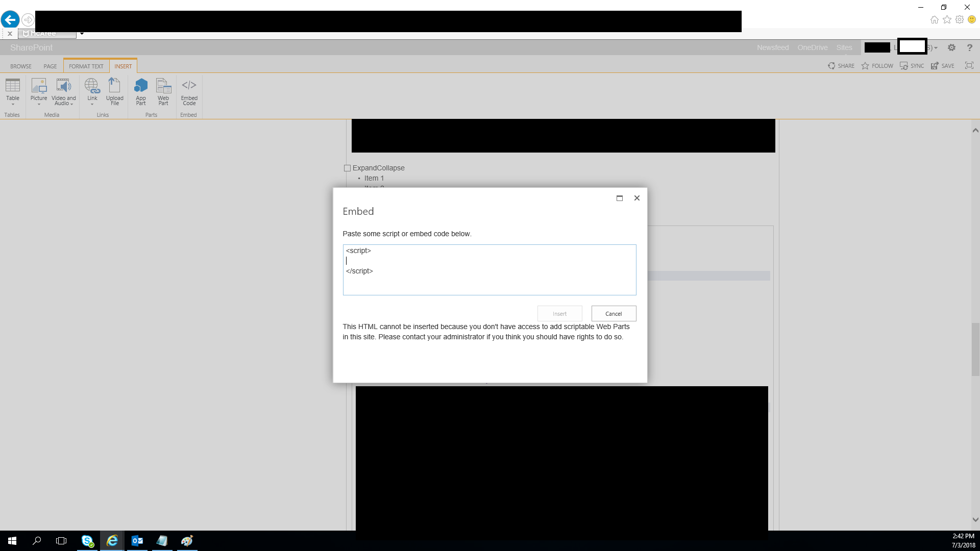
Task: Open the user account dropdown arrow
Action: pos(936,48)
